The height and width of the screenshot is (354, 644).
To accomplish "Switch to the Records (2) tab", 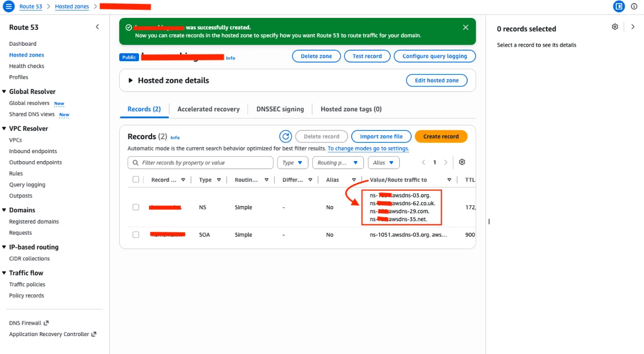I will [x=144, y=109].
